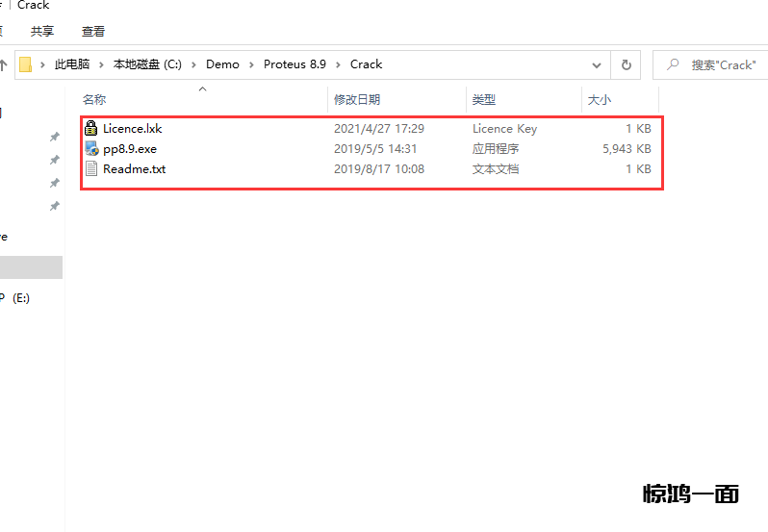Go up one folder with up arrow
This screenshot has height=532, width=768.
(x=4, y=64)
